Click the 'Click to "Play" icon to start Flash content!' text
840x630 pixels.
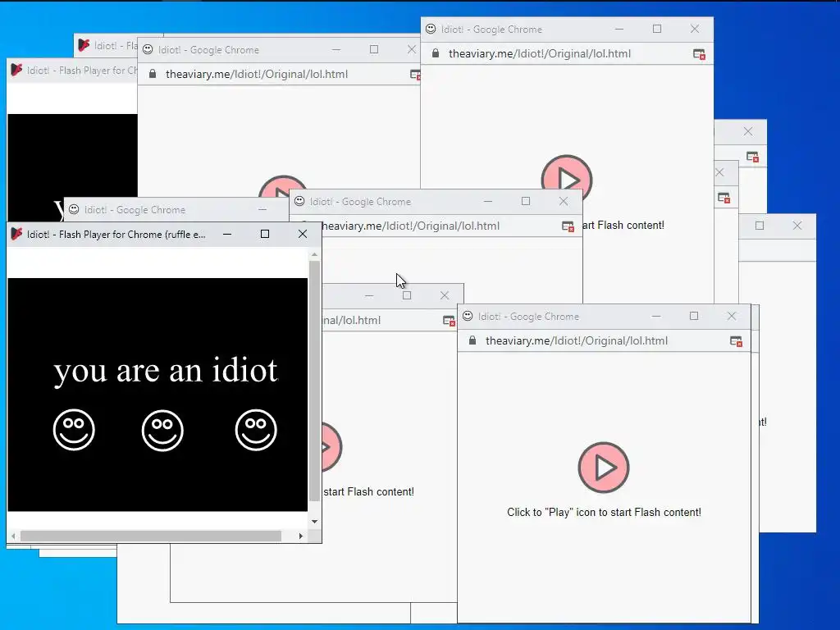(x=605, y=512)
